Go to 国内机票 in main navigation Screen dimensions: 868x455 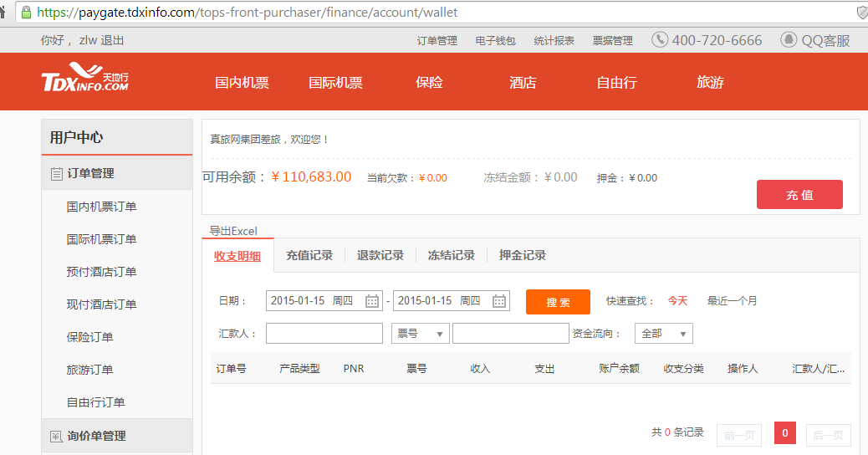point(242,83)
